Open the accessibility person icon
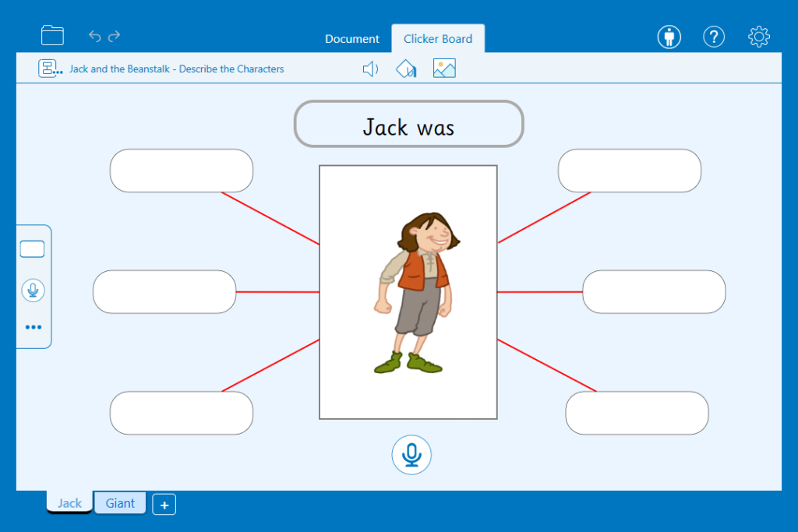Viewport: 798px width, 532px height. tap(669, 37)
